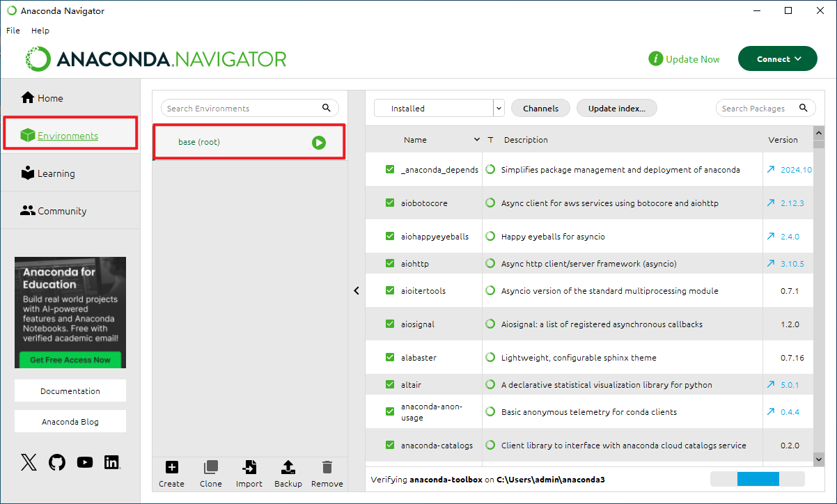837x504 pixels.
Task: Click the upgrade arrow for altair version
Action: coord(771,384)
